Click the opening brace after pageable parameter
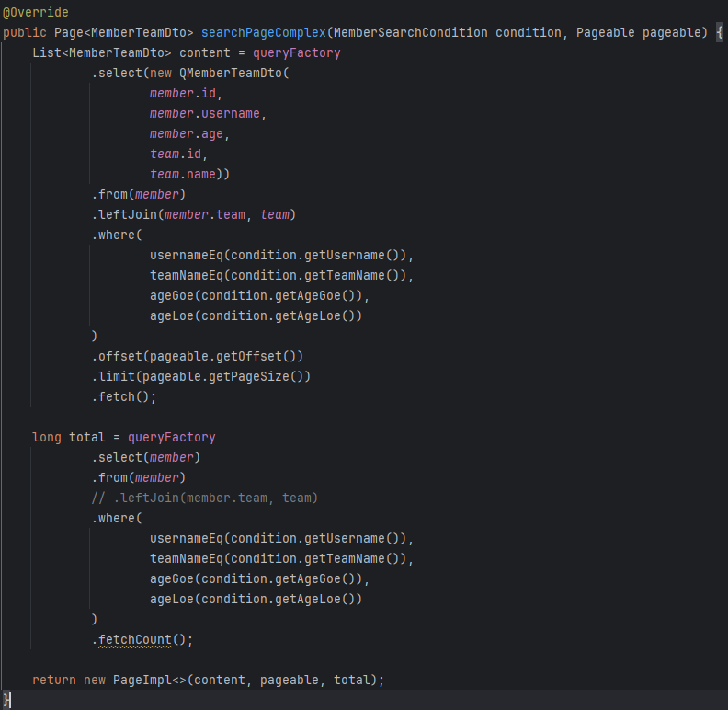728x710 pixels. pyautogui.click(x=720, y=32)
